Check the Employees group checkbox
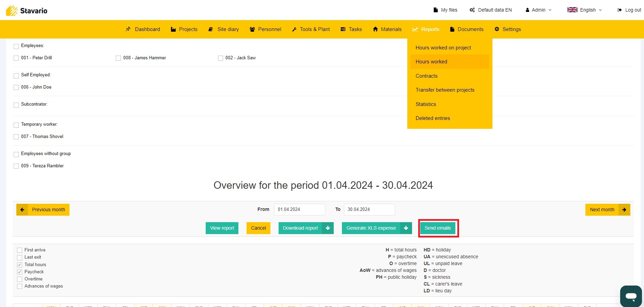This screenshot has height=307, width=644. 16,46
